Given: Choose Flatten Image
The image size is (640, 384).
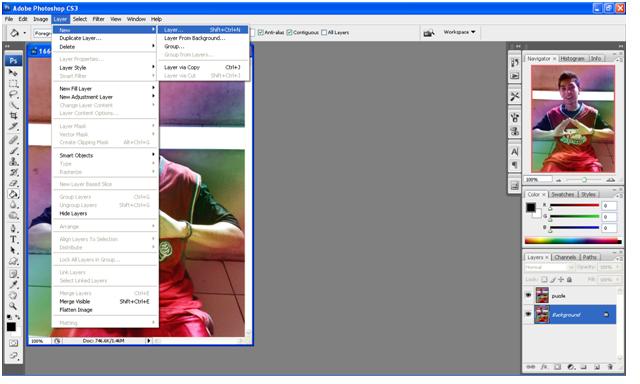Looking at the screenshot, I should coord(105,310).
